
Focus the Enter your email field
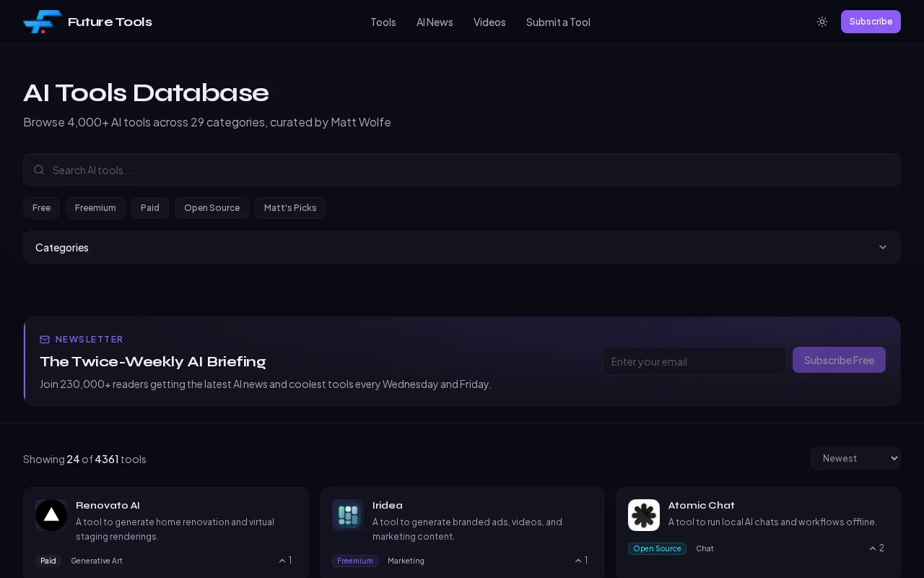694,361
